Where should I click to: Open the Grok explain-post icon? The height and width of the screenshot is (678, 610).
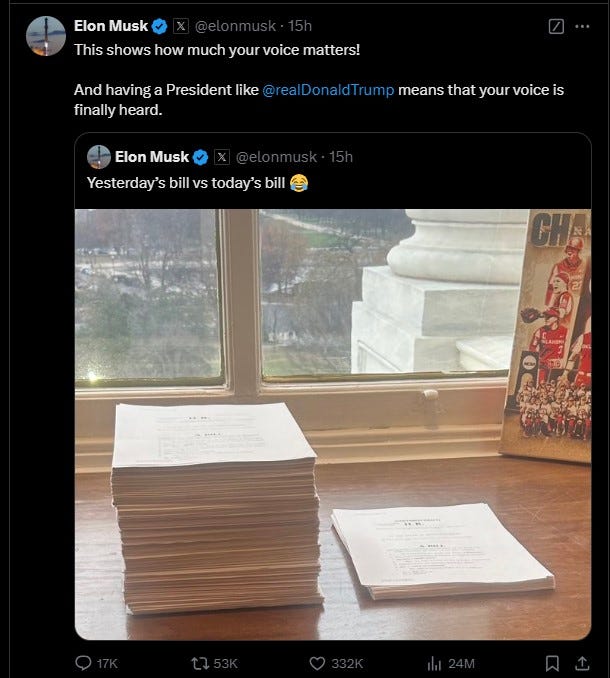556,26
